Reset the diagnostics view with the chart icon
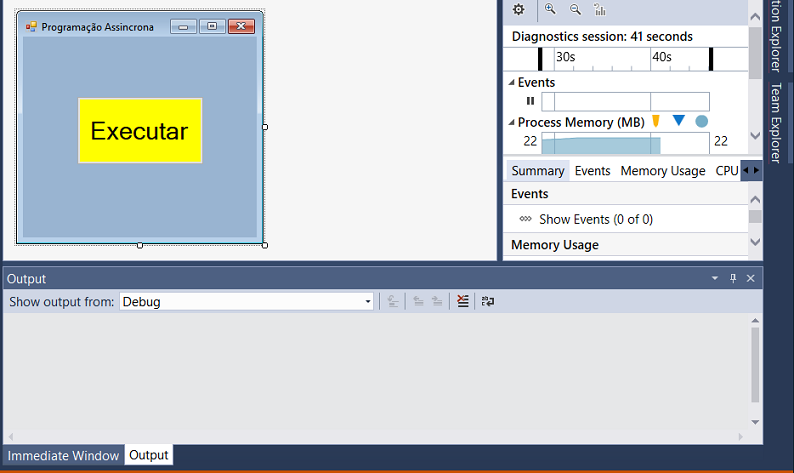The width and height of the screenshot is (794, 473). (600, 9)
